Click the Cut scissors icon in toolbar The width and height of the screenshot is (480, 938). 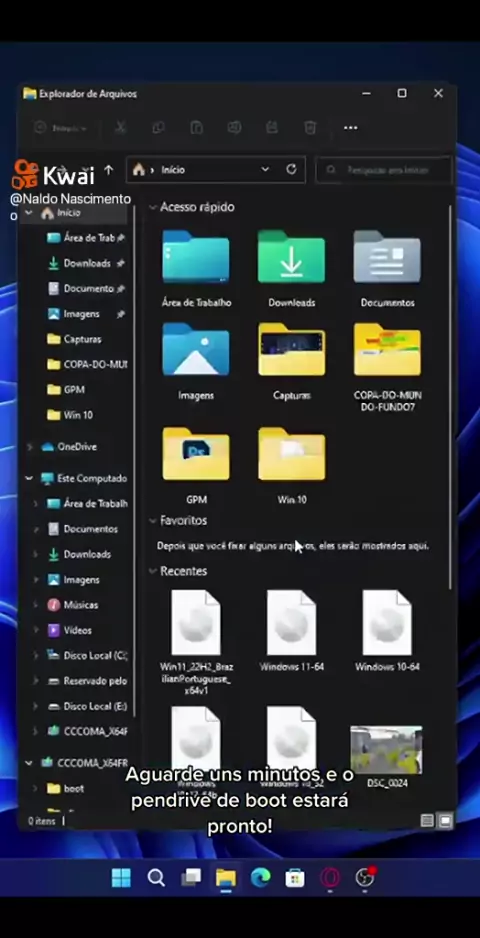[x=120, y=127]
